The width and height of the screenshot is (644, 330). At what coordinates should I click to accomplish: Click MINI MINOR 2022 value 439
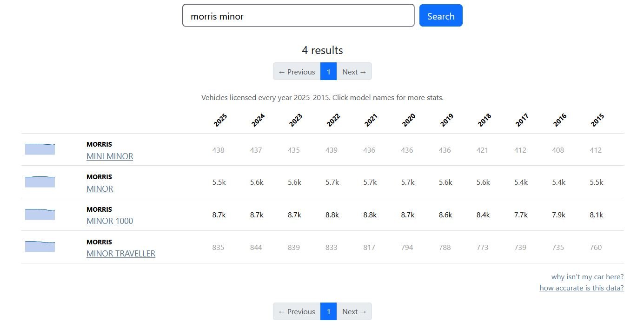(332, 150)
